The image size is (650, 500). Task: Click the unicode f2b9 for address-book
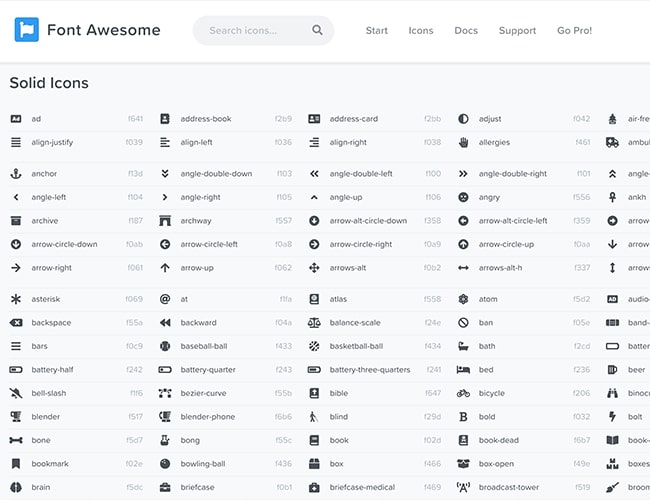(284, 119)
